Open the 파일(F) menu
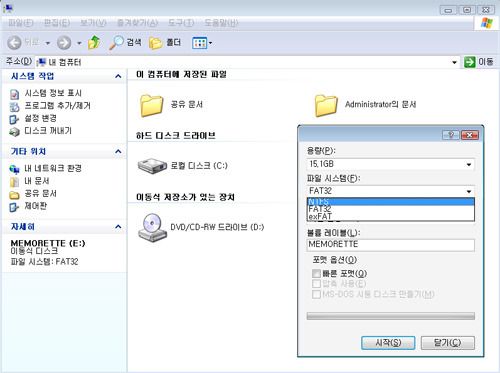 [x=20, y=23]
